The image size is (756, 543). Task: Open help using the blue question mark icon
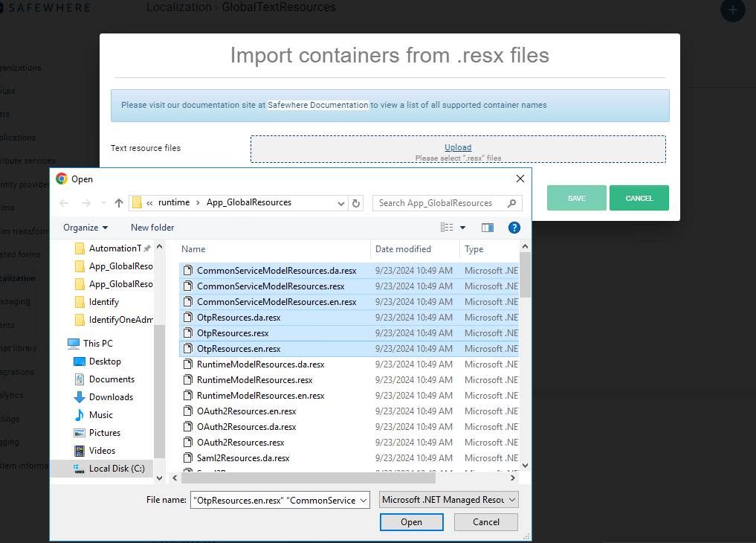tap(514, 227)
